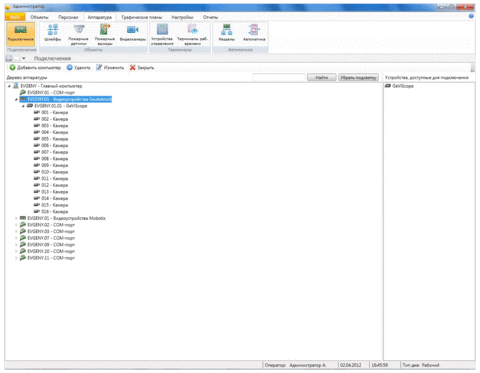The height and width of the screenshot is (373, 480).
Task: Open the Подключения ribbon icon
Action: tap(20, 34)
